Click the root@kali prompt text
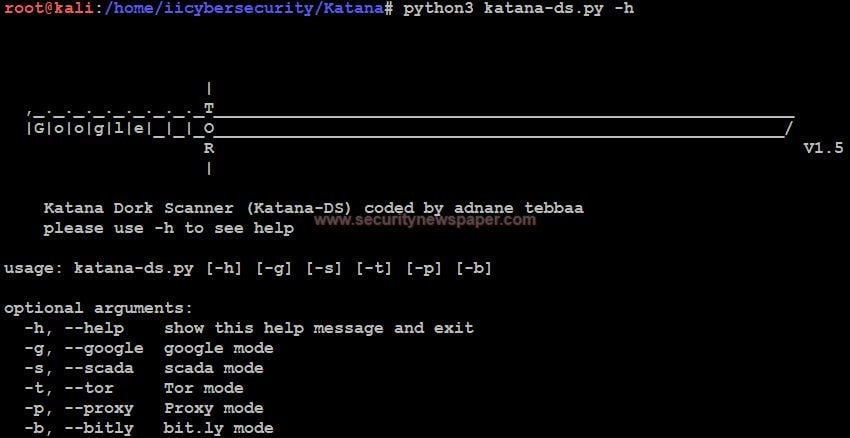Screen dimensions: 850x438 click(50, 9)
